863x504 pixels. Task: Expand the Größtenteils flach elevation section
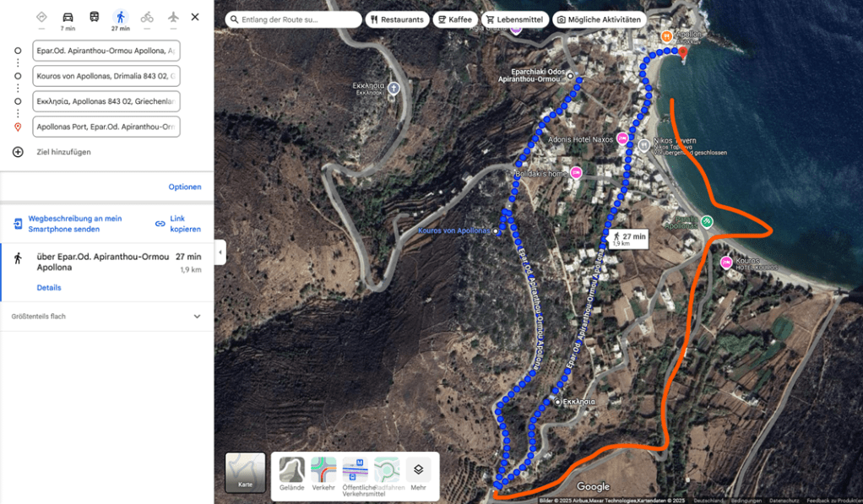point(106,317)
